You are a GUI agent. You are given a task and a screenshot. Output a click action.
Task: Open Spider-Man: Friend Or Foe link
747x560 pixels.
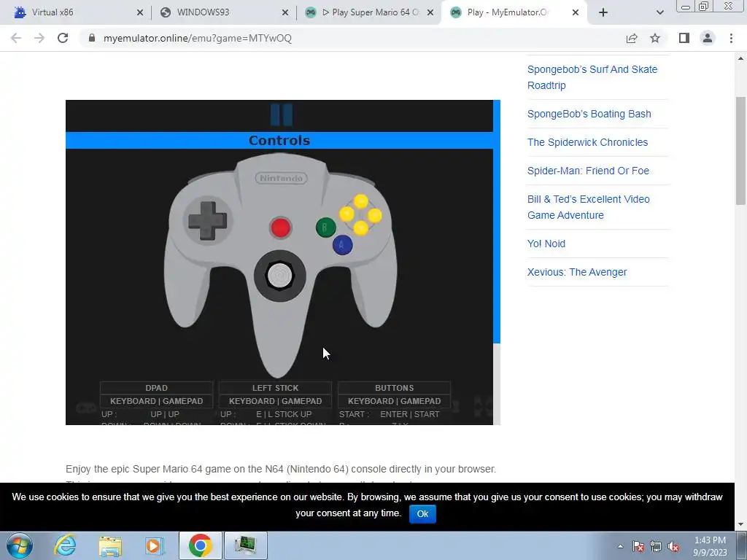click(588, 171)
